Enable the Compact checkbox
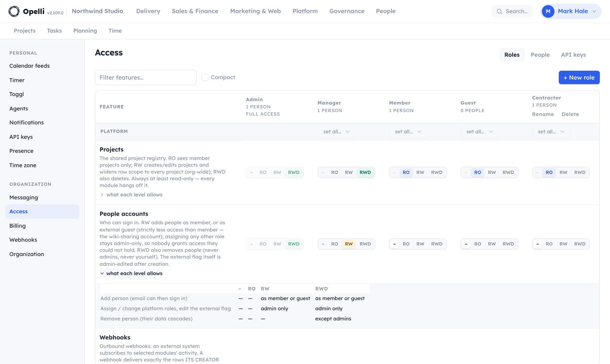This screenshot has width=610, height=364. coord(205,77)
